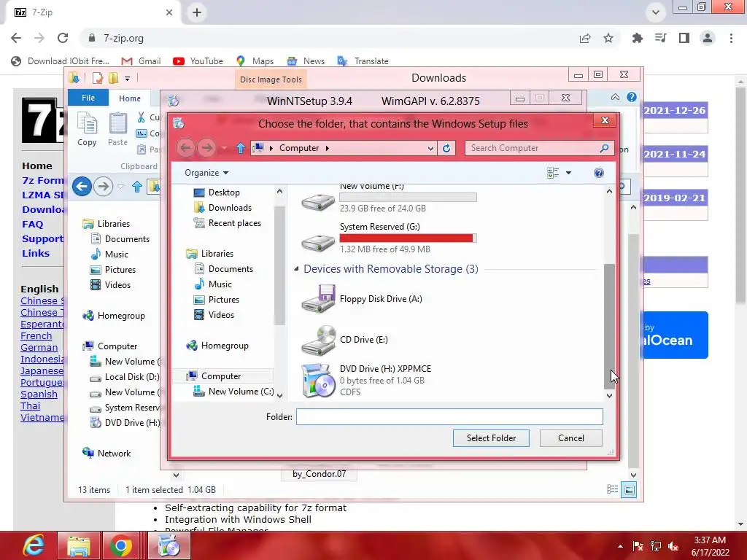Select Homegroup in dialog navigation pane
The width and height of the screenshot is (747, 560).
pos(217,346)
